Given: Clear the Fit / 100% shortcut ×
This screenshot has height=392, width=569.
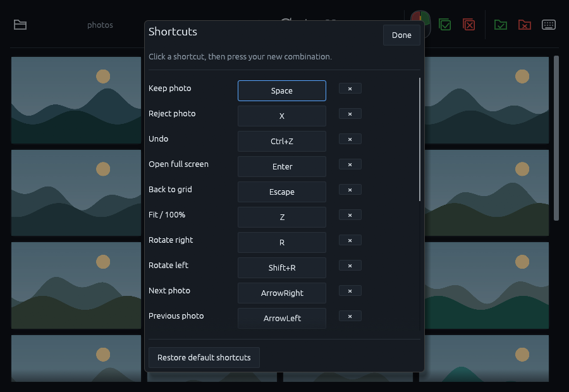Looking at the screenshot, I should [x=350, y=215].
